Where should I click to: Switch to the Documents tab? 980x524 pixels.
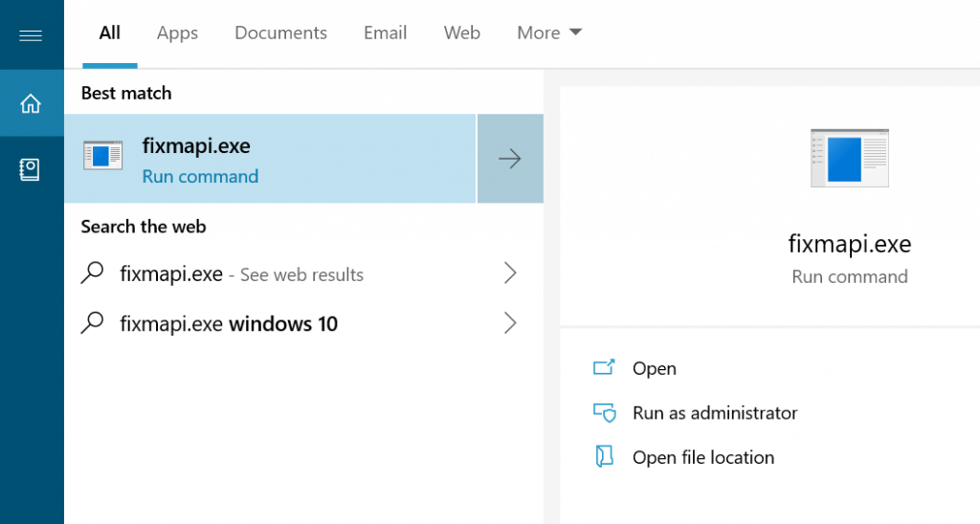(280, 33)
